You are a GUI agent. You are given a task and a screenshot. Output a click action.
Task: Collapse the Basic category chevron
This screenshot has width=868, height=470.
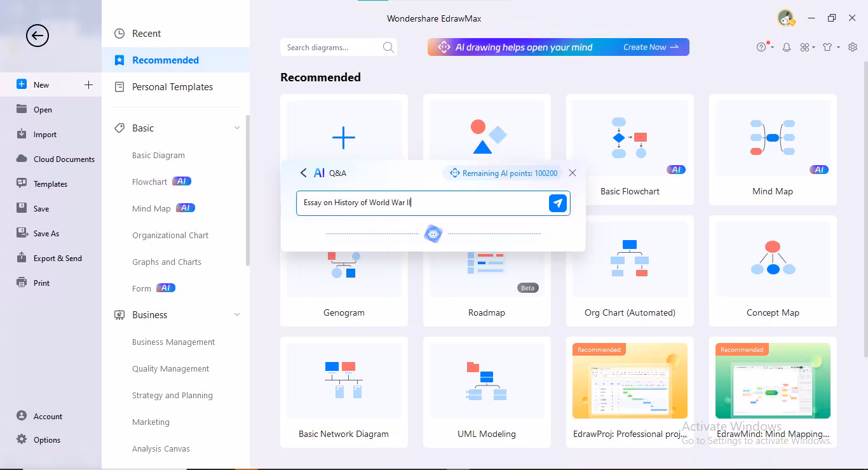pos(237,128)
